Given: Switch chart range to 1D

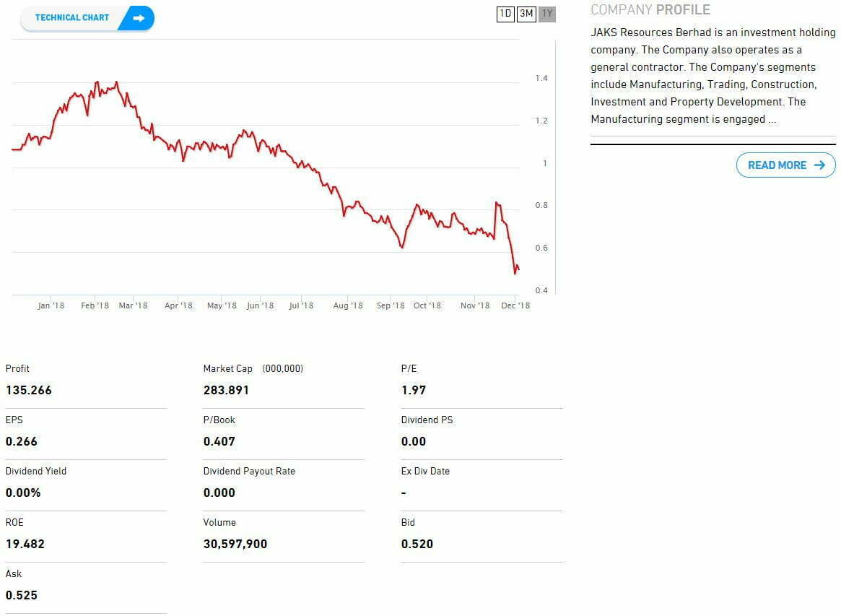Looking at the screenshot, I should 505,14.
